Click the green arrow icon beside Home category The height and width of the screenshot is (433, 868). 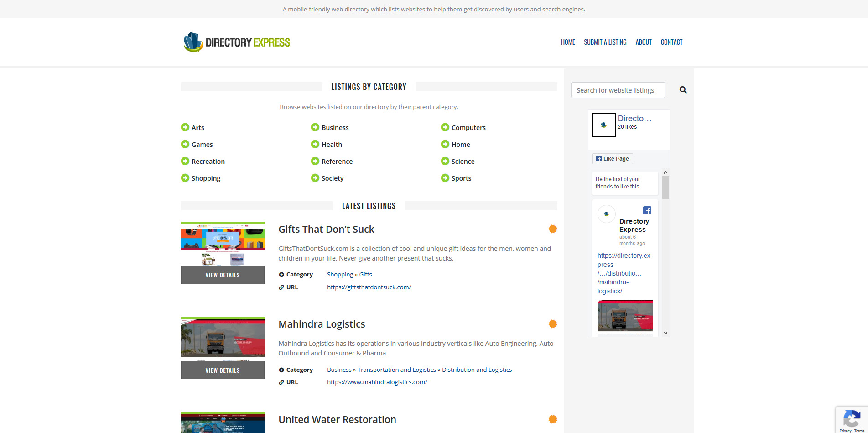[445, 144]
